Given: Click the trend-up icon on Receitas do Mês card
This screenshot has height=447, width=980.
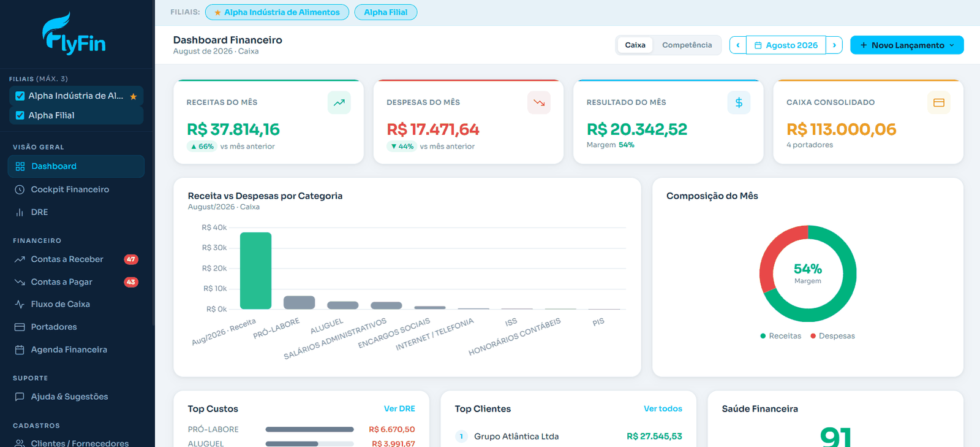Looking at the screenshot, I should pyautogui.click(x=339, y=102).
